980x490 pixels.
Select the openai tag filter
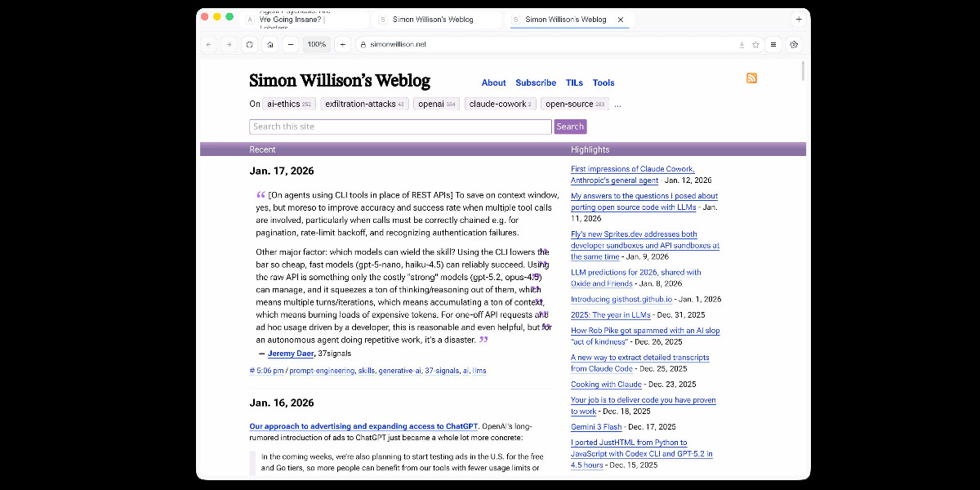pos(435,104)
